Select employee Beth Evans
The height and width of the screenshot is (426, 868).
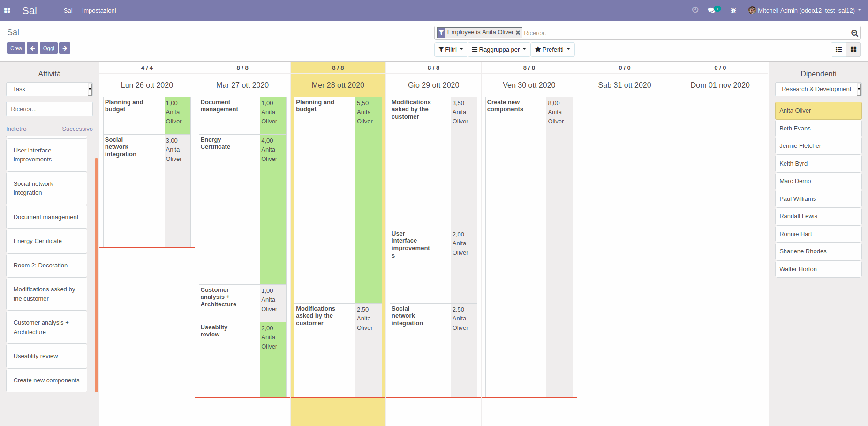point(818,128)
